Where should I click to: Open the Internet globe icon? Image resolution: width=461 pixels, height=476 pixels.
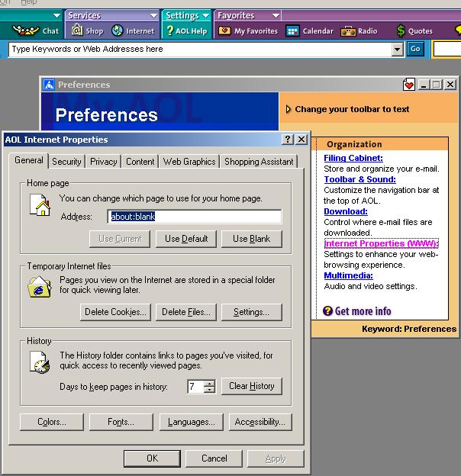pyautogui.click(x=118, y=31)
